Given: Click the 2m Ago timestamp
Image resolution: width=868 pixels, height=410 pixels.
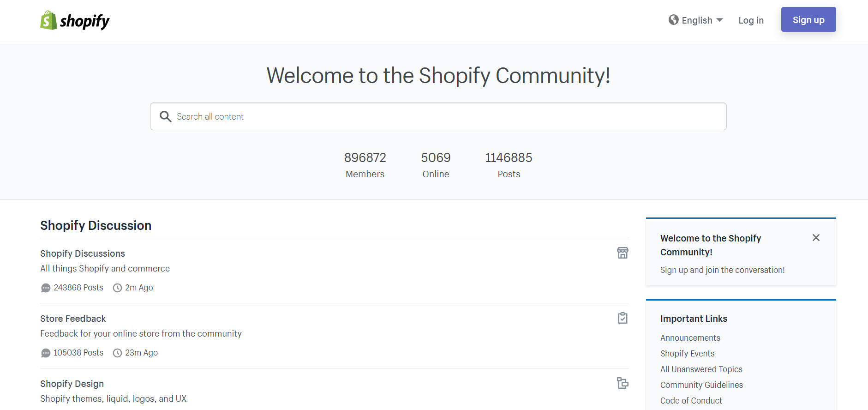Looking at the screenshot, I should coord(139,288).
